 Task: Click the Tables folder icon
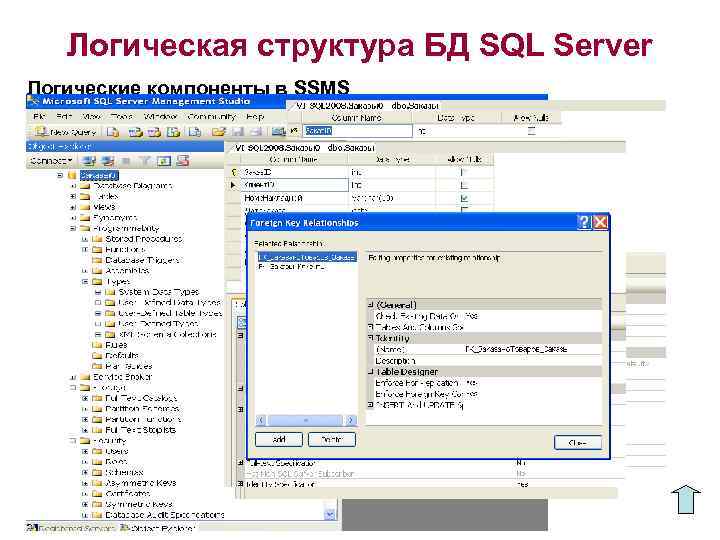(85, 197)
